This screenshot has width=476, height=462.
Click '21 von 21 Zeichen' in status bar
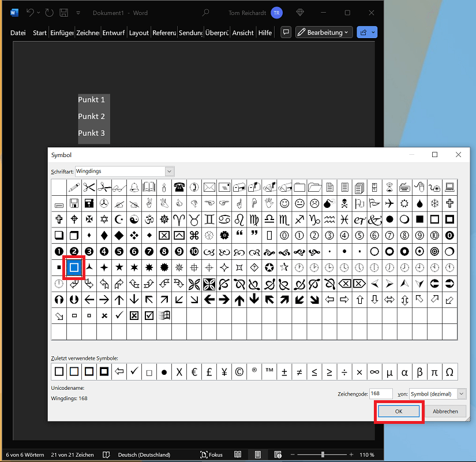pos(72,454)
